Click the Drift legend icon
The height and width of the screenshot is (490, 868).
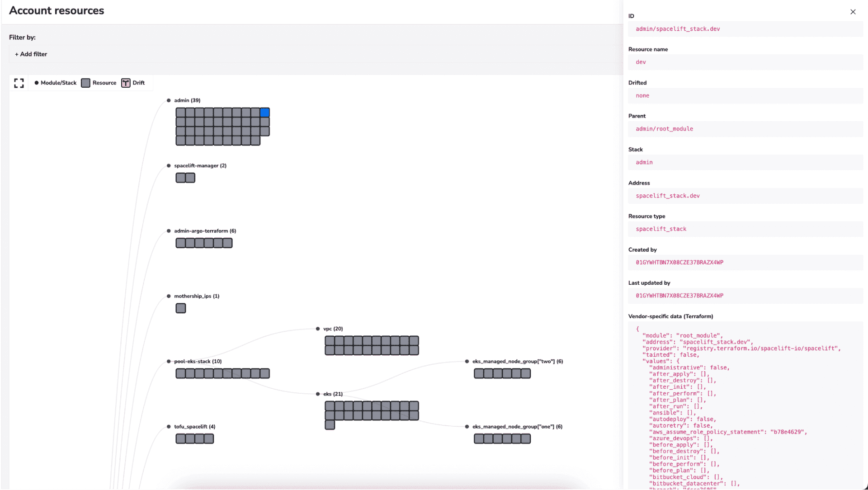tap(126, 83)
